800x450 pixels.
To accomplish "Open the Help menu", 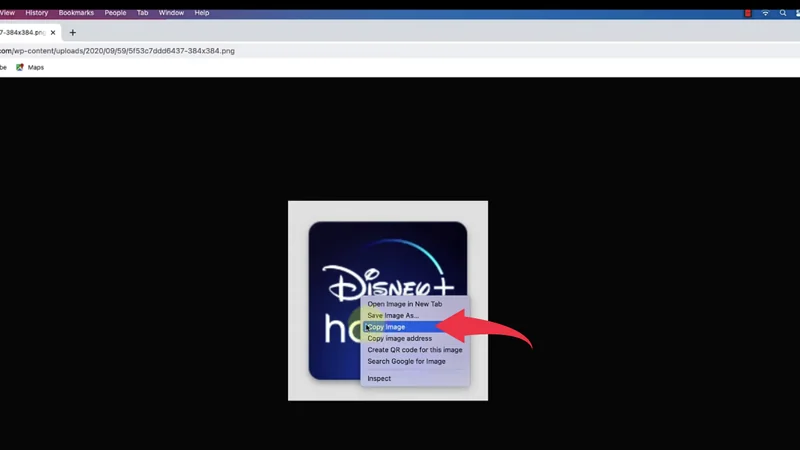I will 202,13.
